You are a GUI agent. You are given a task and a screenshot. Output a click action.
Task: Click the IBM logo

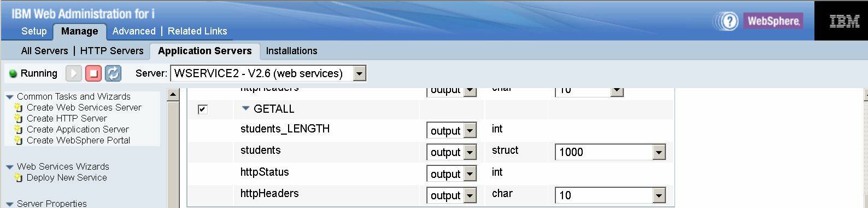click(x=844, y=21)
